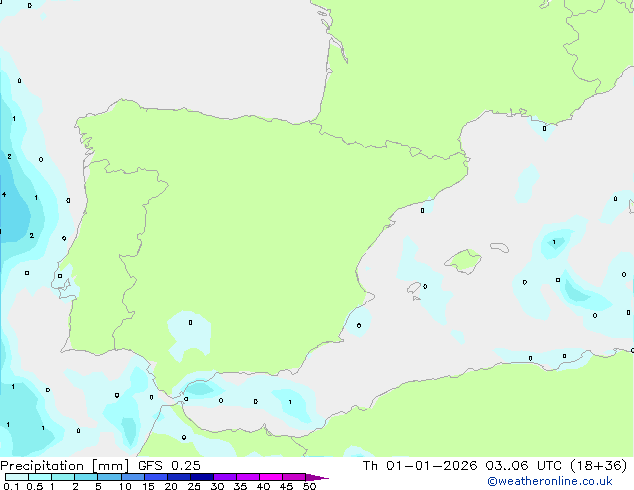Pick the 15–20 mm legend color swatch
This screenshot has height=490, width=634.
point(156,477)
